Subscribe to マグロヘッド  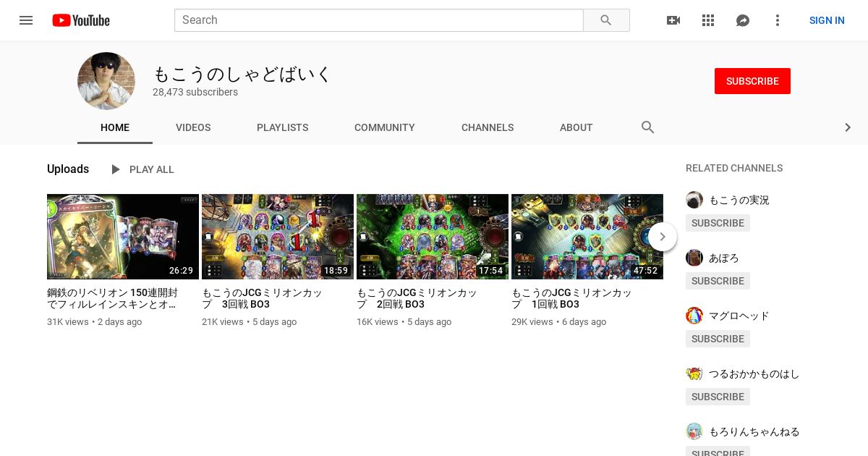pos(718,339)
